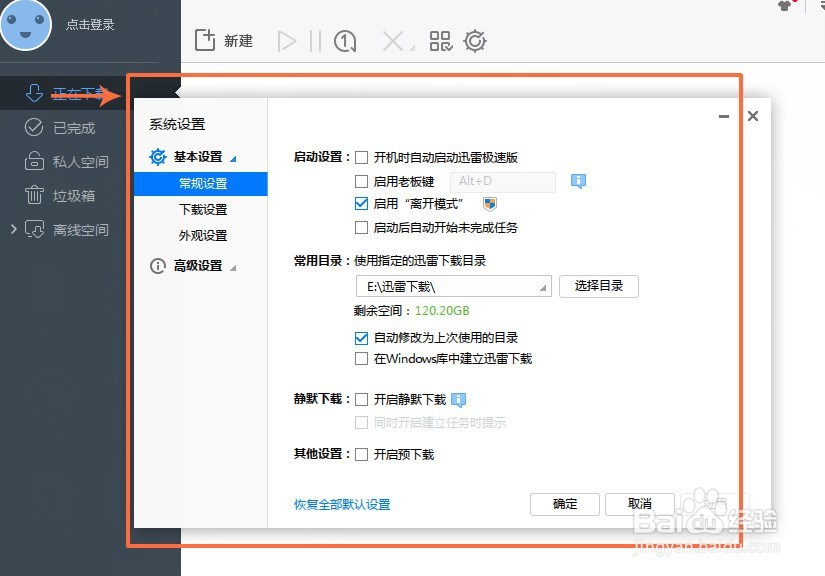Click the start download play icon
The height and width of the screenshot is (576, 825).
287,41
